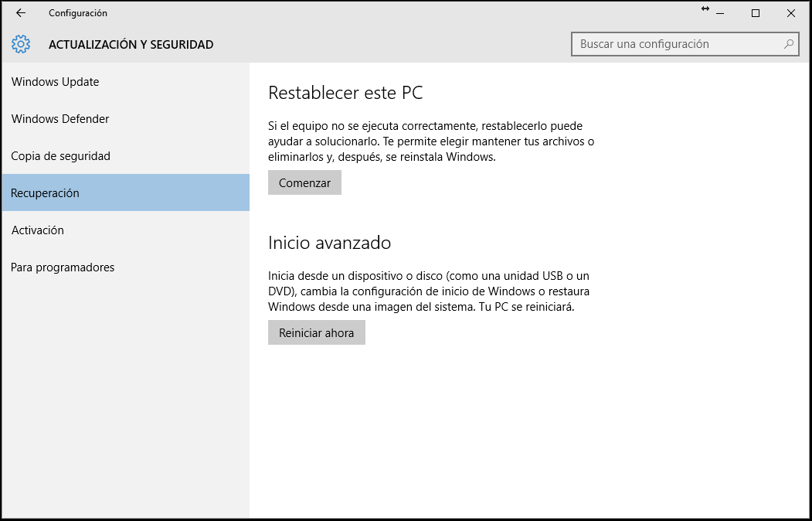This screenshot has height=521, width=812.
Task: Click the Reiniciar ahora button
Action: (x=317, y=332)
